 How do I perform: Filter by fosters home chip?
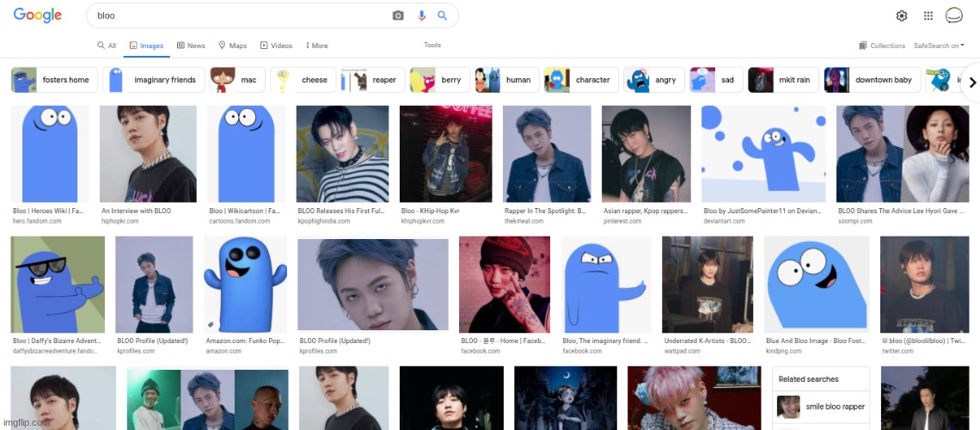click(54, 80)
